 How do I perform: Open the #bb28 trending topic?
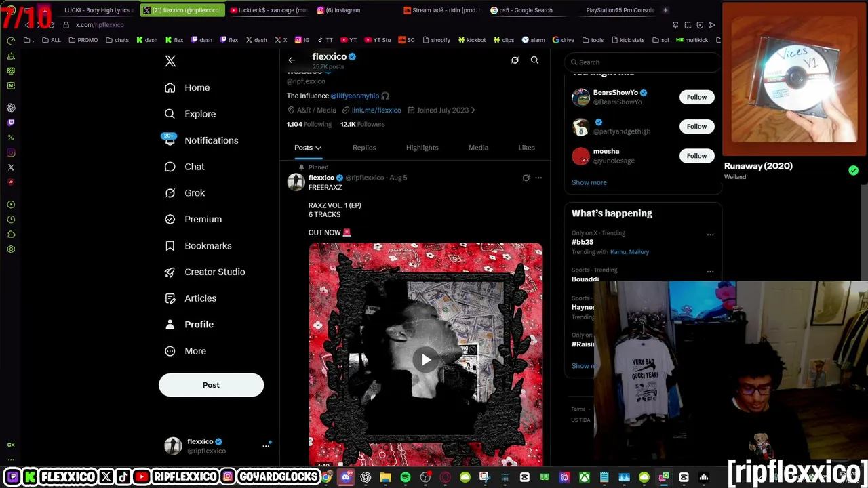click(x=583, y=242)
